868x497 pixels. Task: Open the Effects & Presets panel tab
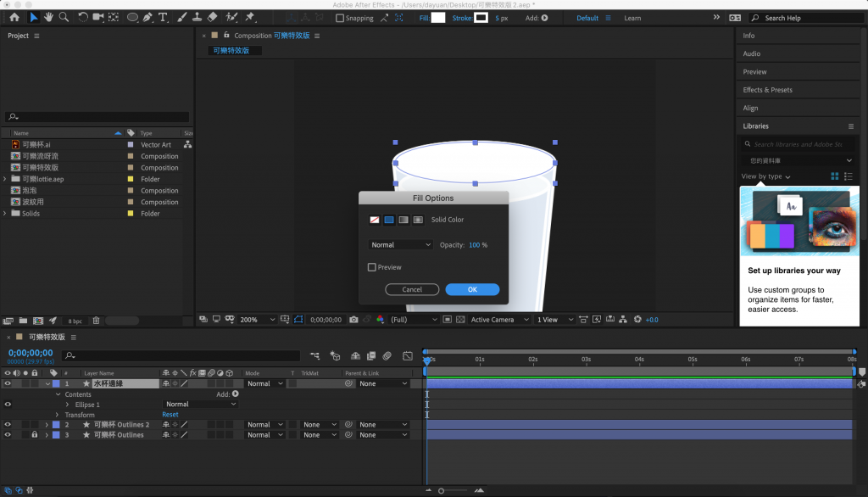coord(767,90)
